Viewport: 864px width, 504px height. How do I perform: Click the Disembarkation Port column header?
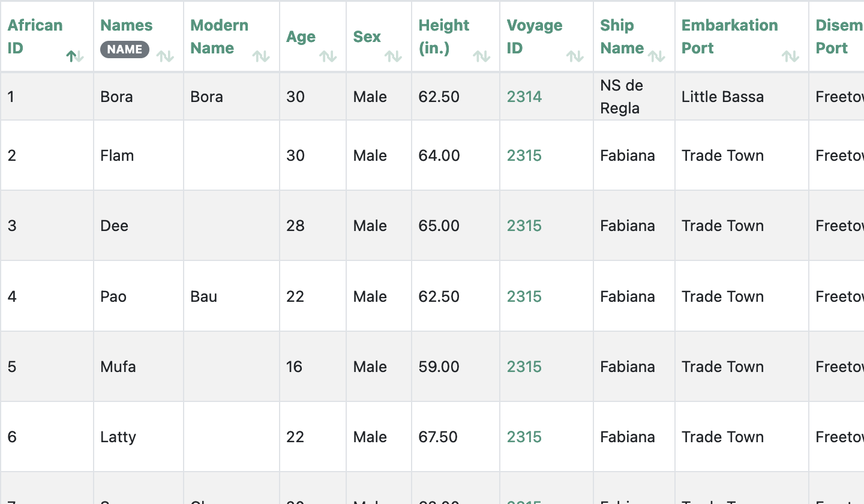[837, 37]
